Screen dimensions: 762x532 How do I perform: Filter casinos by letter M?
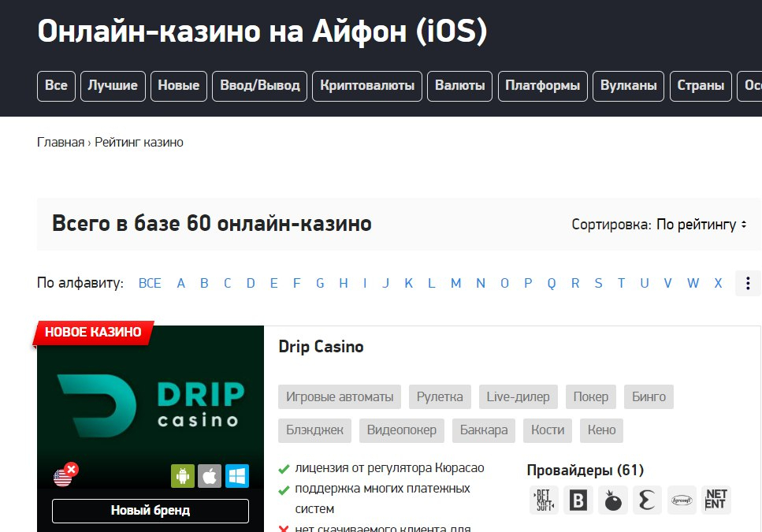pos(455,283)
